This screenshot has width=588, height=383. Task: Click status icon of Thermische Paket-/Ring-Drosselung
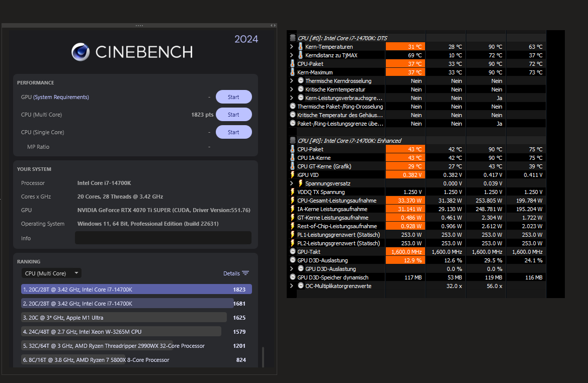tap(293, 107)
